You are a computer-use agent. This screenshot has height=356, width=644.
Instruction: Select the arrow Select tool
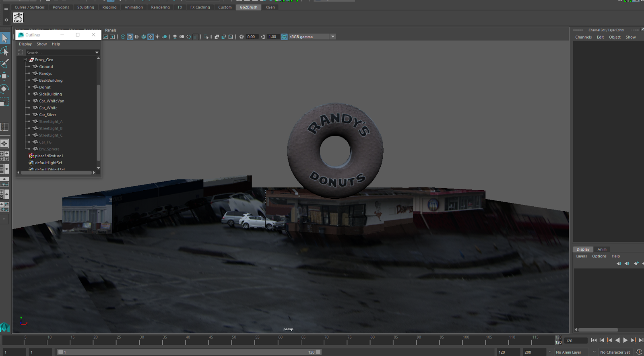[4, 38]
